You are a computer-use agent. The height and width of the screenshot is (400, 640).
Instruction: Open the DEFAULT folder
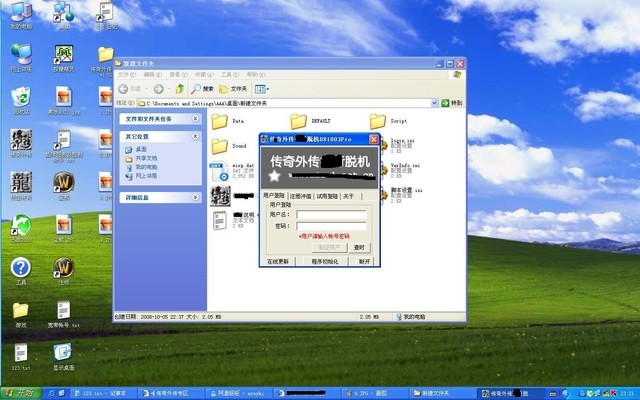[x=310, y=121]
